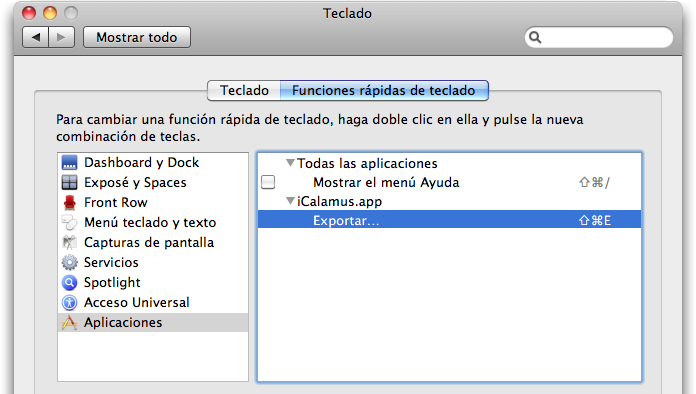Collapse the Todas las aplicaciones group
This screenshot has width=696, height=394.
tap(290, 163)
